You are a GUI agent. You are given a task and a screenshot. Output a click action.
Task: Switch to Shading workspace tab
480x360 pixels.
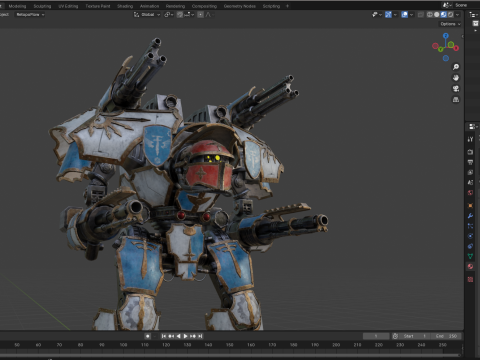(125, 6)
